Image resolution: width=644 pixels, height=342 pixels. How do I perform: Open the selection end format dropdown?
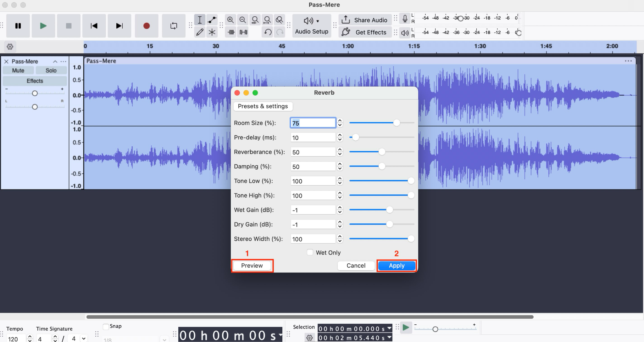[x=389, y=337]
